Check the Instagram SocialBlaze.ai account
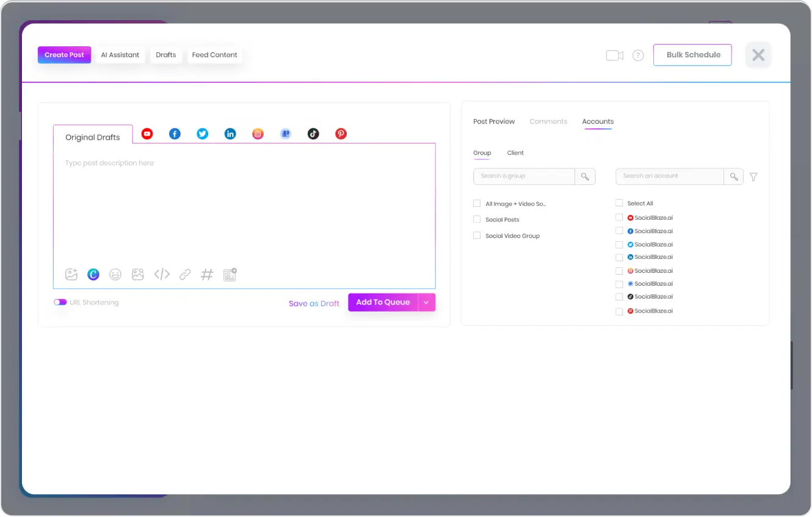 pos(619,270)
